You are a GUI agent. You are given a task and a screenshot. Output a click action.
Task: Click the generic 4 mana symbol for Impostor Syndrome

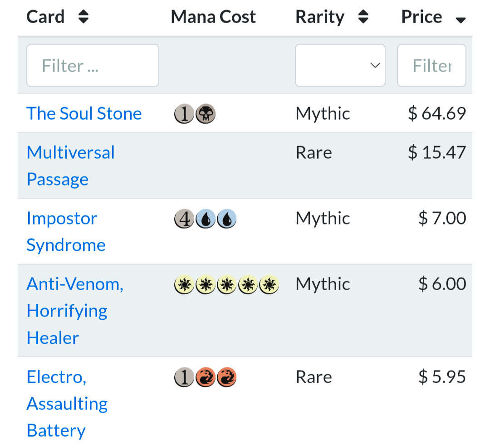pos(184,219)
